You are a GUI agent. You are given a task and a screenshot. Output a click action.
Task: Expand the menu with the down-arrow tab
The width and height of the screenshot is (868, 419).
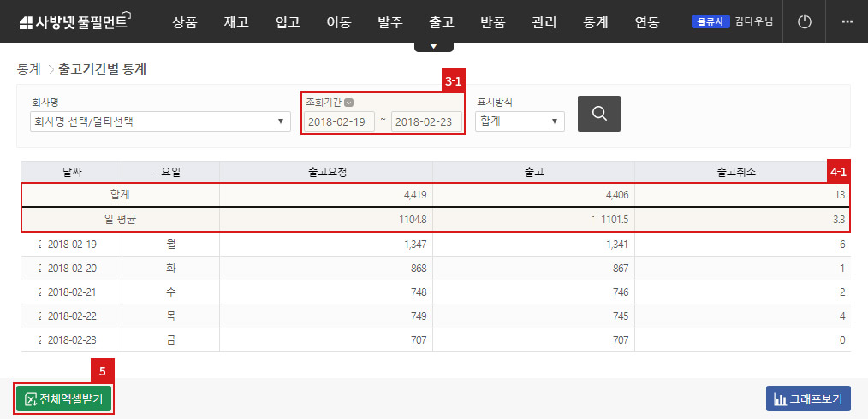(x=433, y=46)
